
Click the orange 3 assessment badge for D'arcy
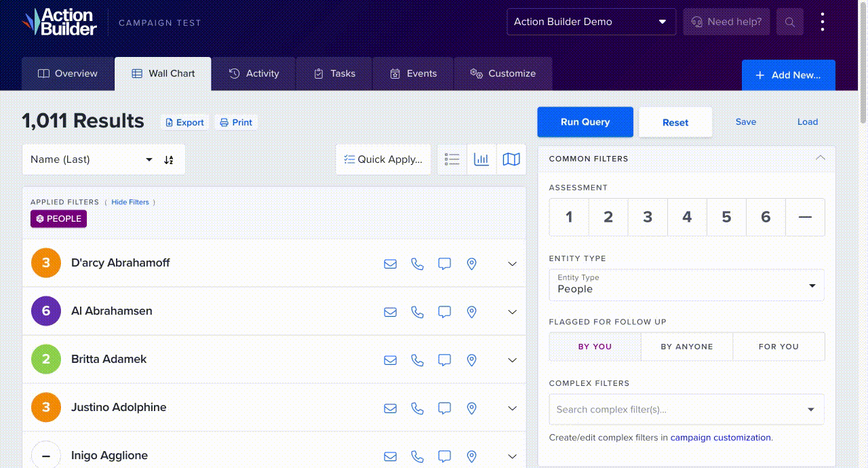tap(46, 263)
